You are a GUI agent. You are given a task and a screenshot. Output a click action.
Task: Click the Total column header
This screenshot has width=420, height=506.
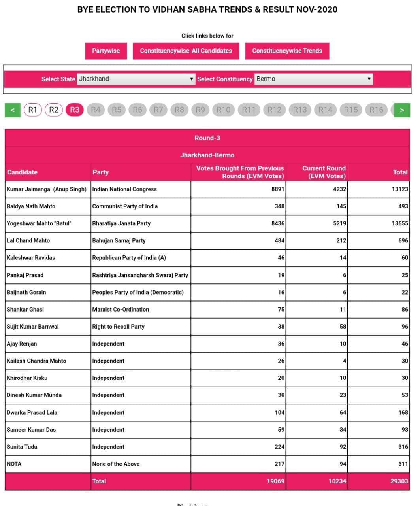[400, 172]
